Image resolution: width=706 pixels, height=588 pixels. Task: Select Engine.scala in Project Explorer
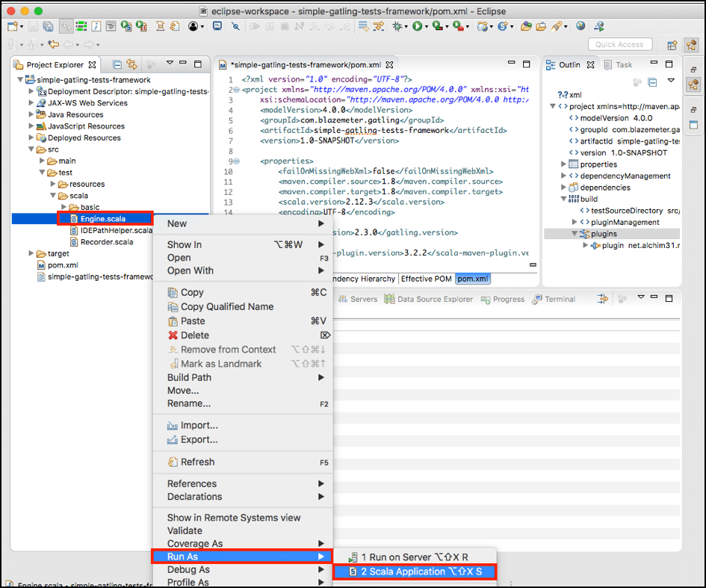point(103,219)
